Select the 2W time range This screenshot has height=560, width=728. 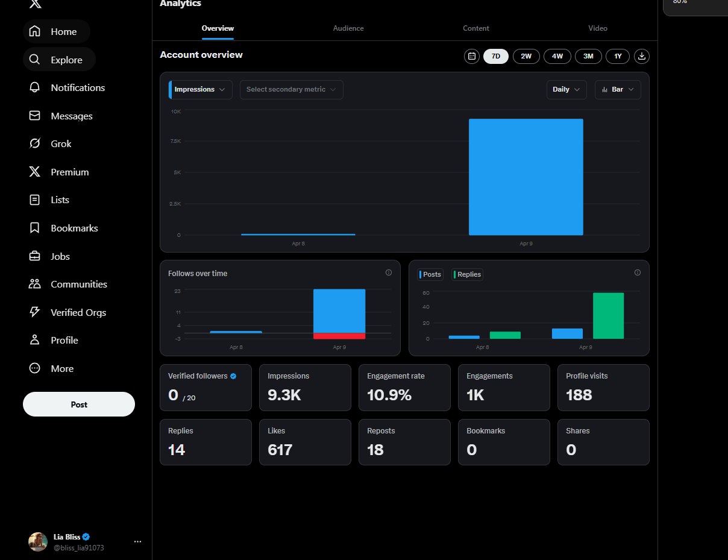pyautogui.click(x=526, y=56)
